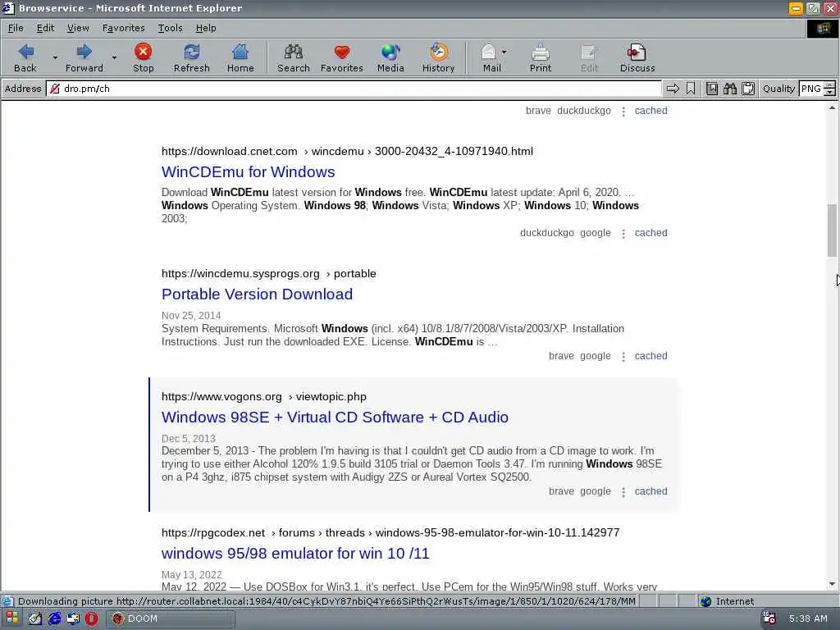This screenshot has width=840, height=630.
Task: Open the more options dots for WinCDEmu cnet result
Action: [x=623, y=234]
